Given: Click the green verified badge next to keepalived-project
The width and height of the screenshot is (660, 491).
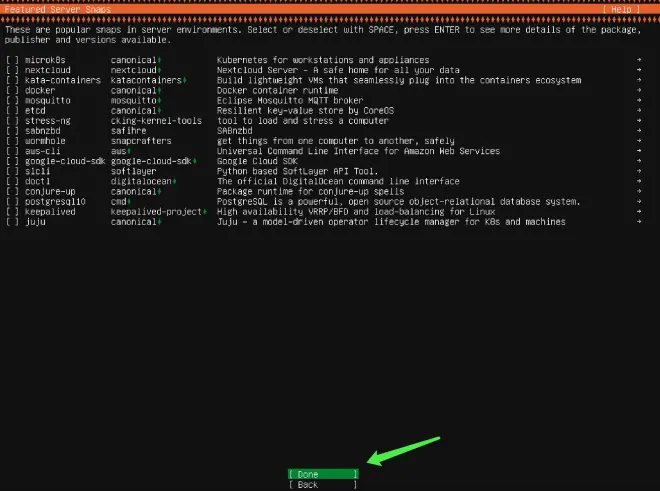Looking at the screenshot, I should pos(205,212).
